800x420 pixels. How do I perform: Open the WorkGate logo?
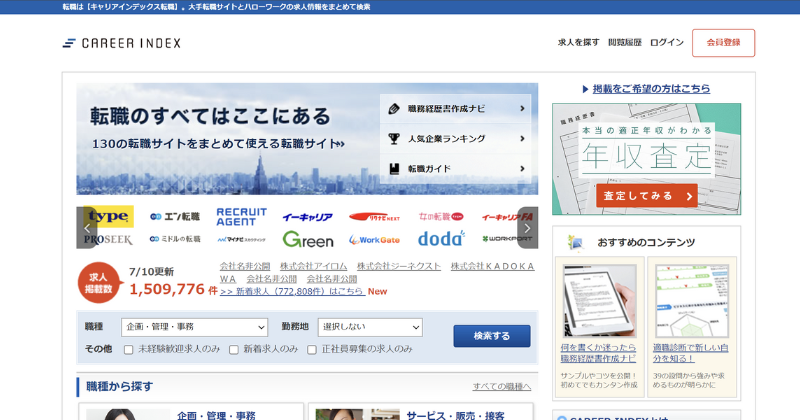[374, 240]
